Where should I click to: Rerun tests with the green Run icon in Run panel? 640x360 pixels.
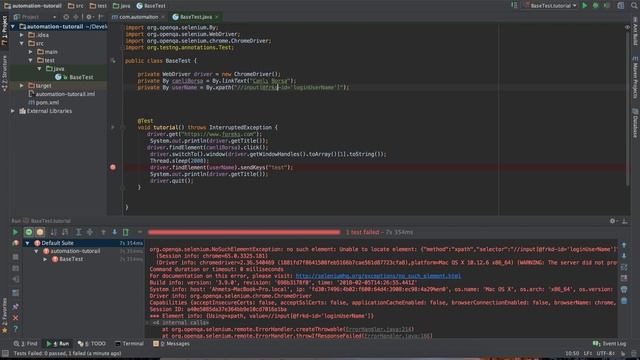pyautogui.click(x=15, y=232)
